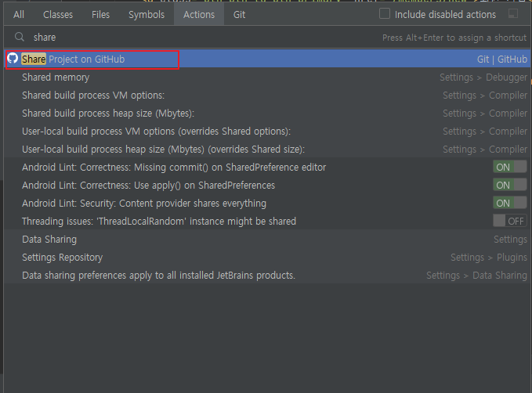Toggle Content provider shares everything switch

click(x=509, y=203)
